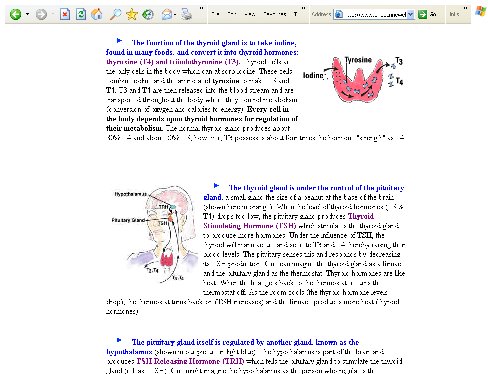Open the Mail envelope icon
488x374 pixels.
167,14
